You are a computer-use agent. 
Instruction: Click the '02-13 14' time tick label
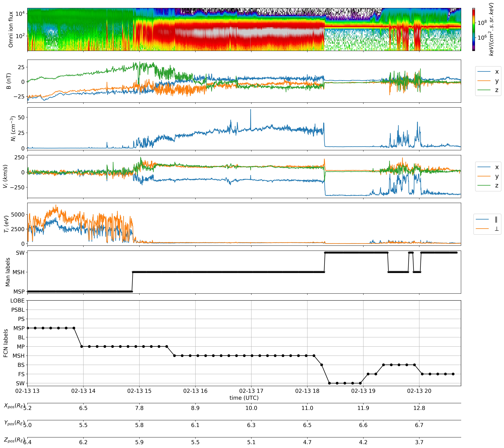point(83,391)
